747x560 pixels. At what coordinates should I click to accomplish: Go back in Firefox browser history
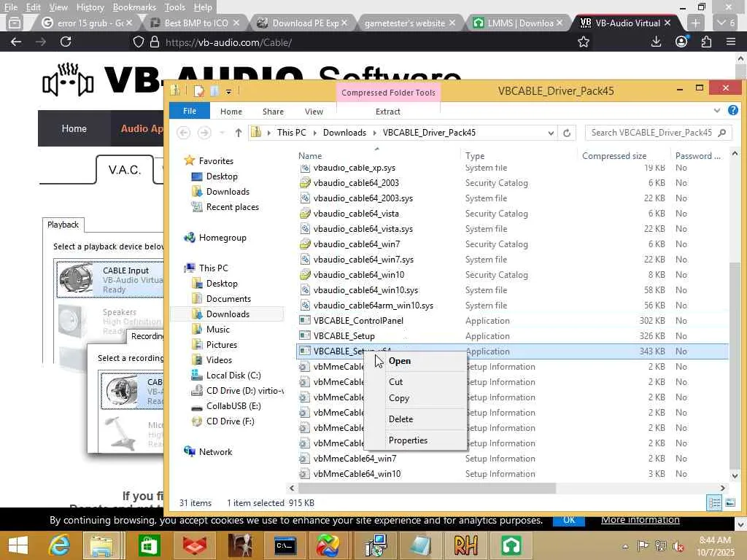16,42
